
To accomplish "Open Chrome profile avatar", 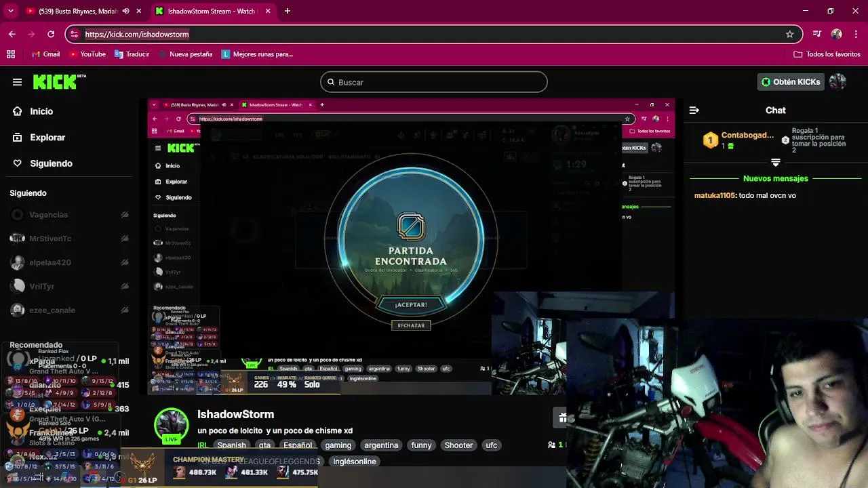I will 837,34.
